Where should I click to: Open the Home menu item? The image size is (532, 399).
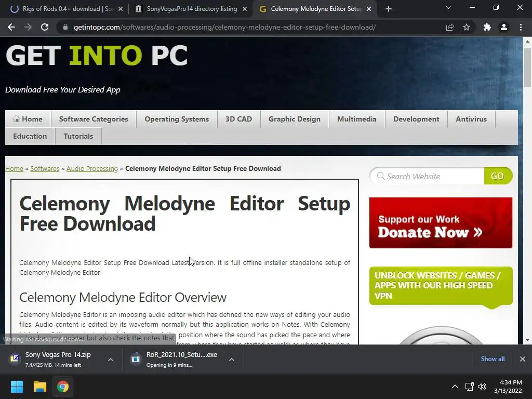click(28, 119)
